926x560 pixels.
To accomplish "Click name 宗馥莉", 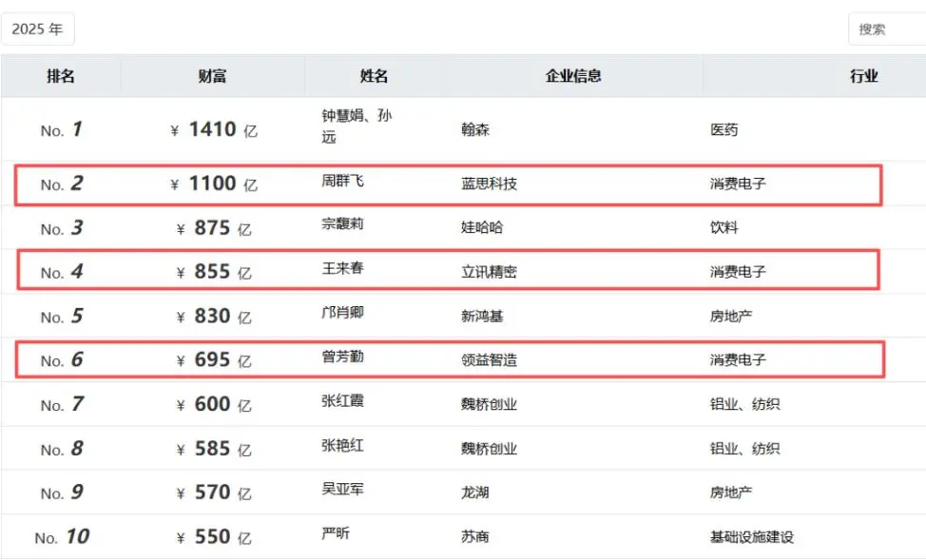I will point(342,223).
